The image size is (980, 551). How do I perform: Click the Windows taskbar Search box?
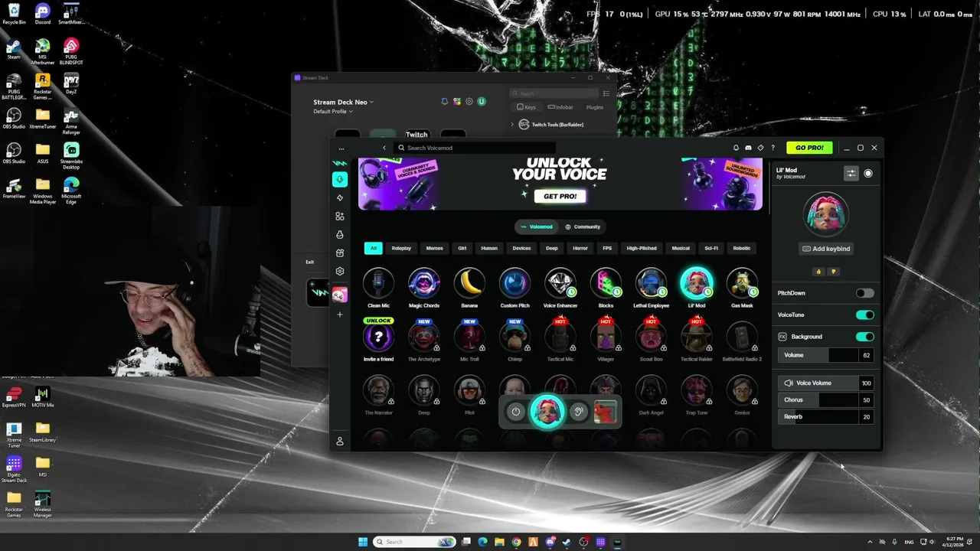[x=414, y=542]
